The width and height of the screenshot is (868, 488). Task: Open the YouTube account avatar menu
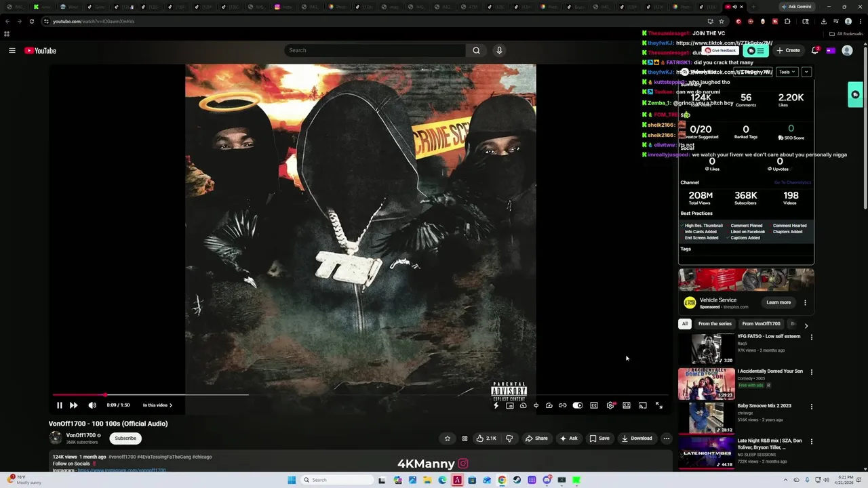[x=847, y=50]
